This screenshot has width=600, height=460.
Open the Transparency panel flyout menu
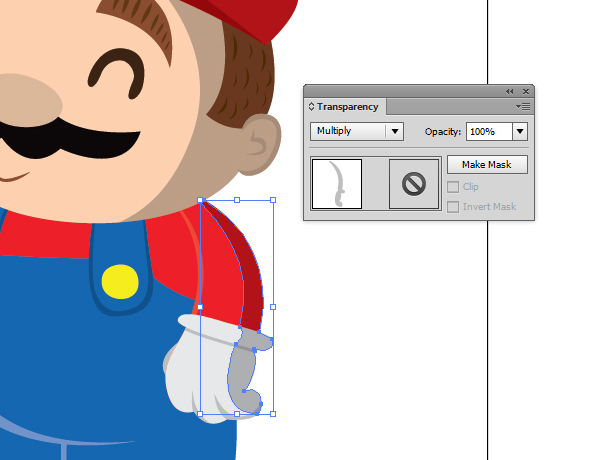tap(523, 106)
